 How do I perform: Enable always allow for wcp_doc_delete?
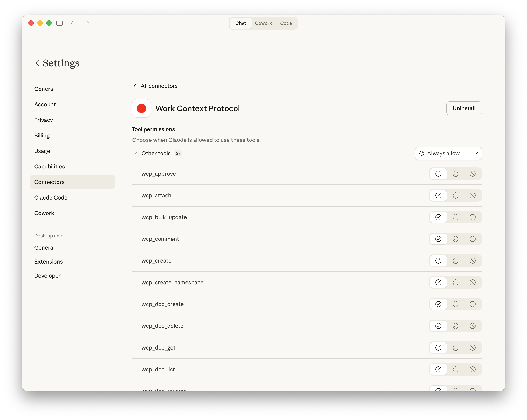(438, 326)
